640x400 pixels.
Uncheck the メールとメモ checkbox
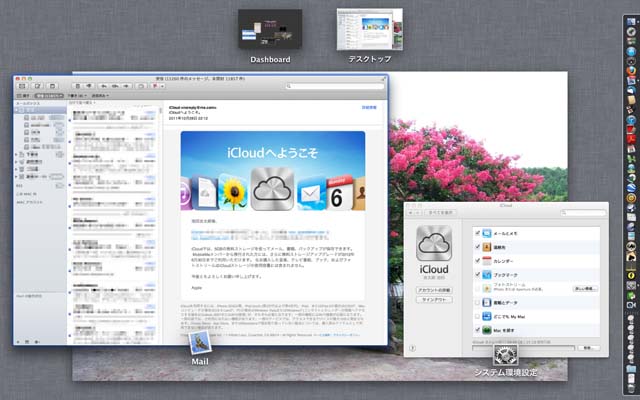pyautogui.click(x=477, y=233)
